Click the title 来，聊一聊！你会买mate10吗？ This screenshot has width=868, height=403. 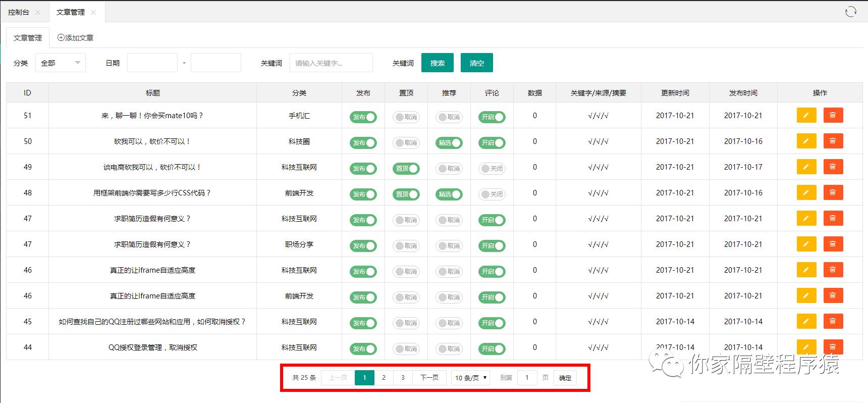[152, 116]
